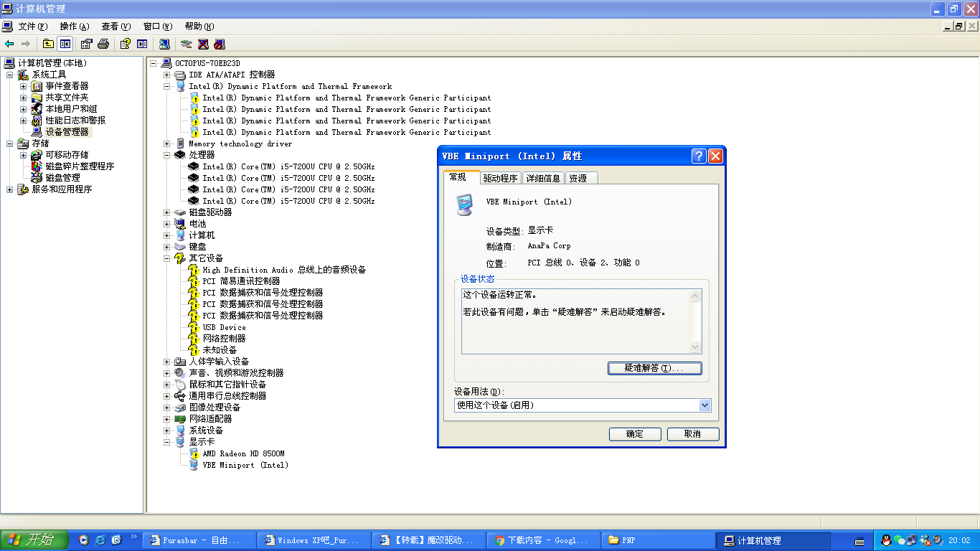Select AMD Radeon HD 8500M device

pos(243,453)
